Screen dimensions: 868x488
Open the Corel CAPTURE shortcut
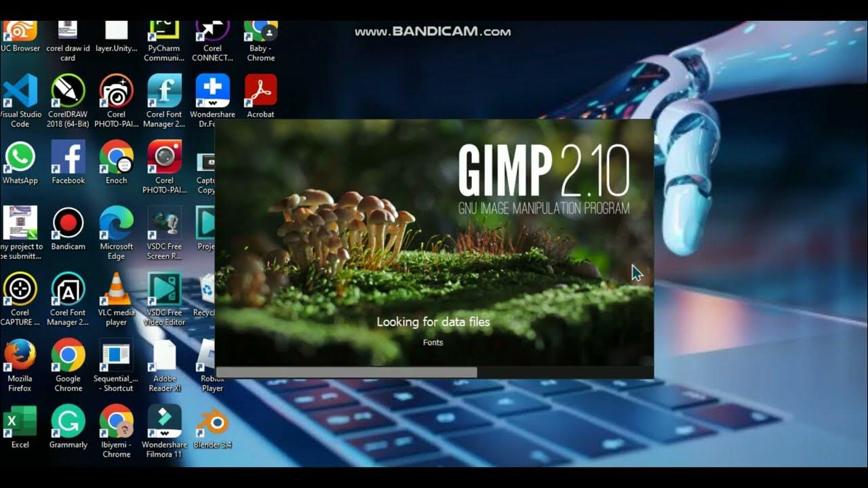click(x=20, y=299)
